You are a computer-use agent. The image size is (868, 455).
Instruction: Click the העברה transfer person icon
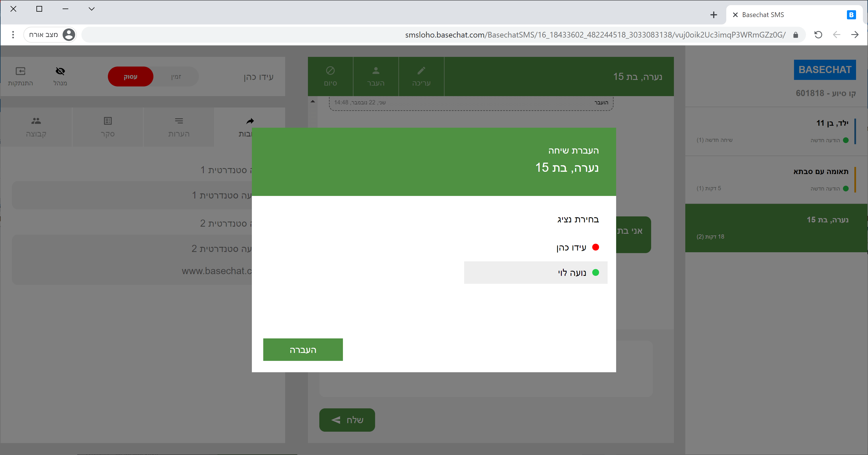point(376,71)
